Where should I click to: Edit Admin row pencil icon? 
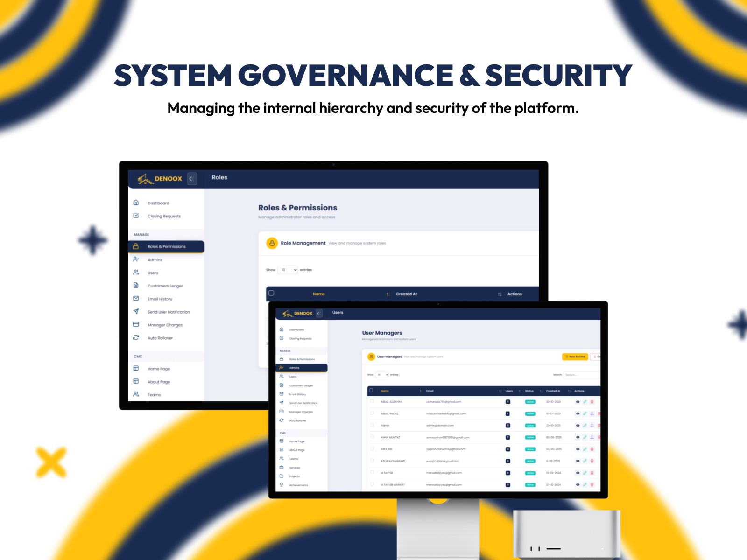[x=585, y=426]
